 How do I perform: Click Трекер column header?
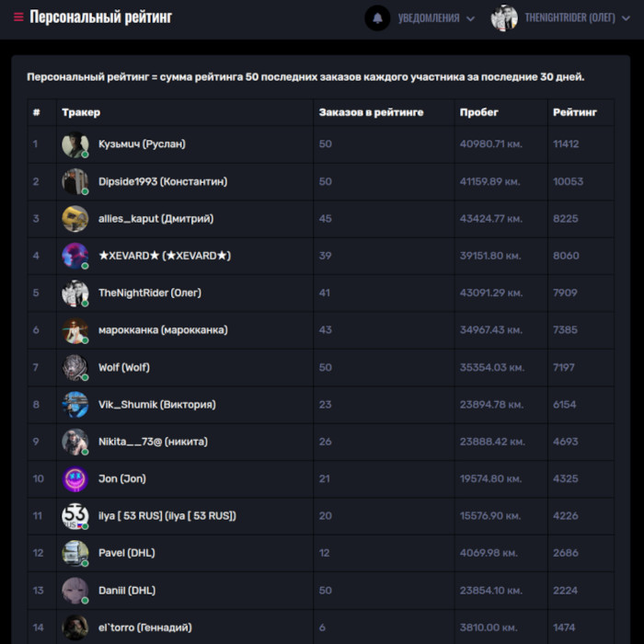pos(81,112)
